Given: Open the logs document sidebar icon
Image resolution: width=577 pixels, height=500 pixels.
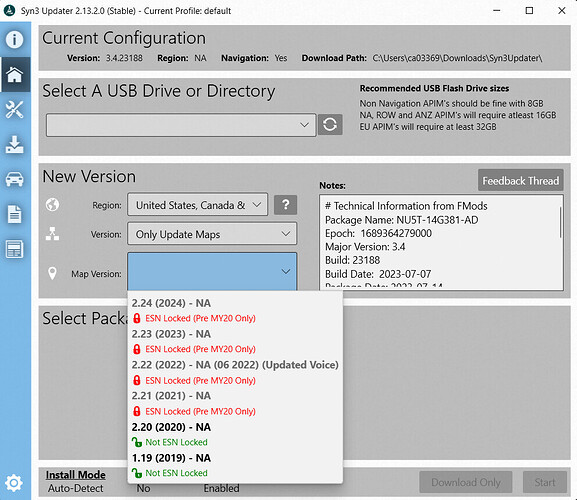Looking at the screenshot, I should 14,214.
